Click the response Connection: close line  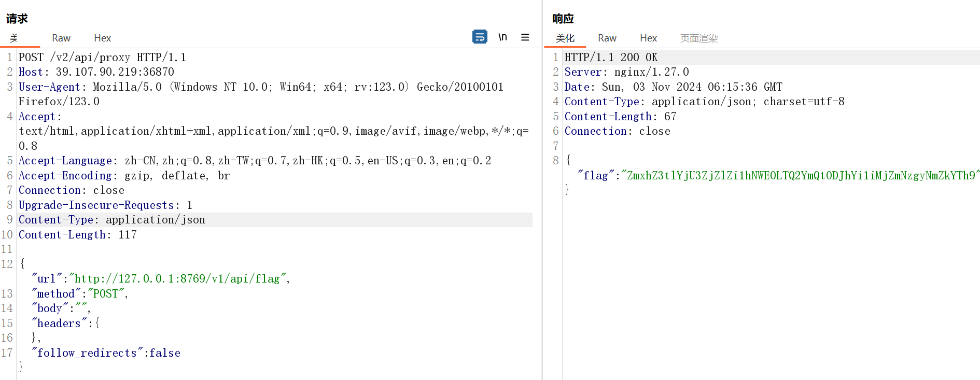pos(618,131)
